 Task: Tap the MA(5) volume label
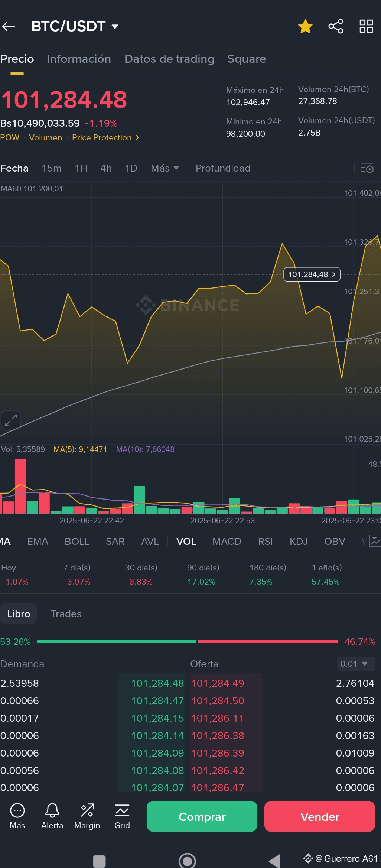(80, 449)
